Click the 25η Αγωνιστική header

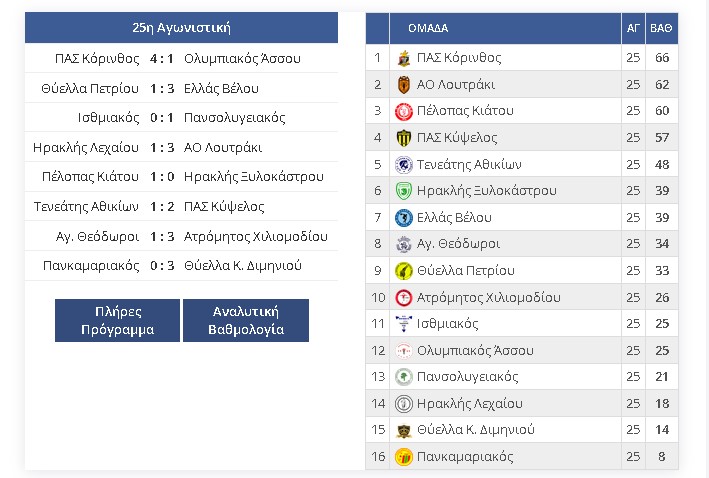pyautogui.click(x=181, y=28)
